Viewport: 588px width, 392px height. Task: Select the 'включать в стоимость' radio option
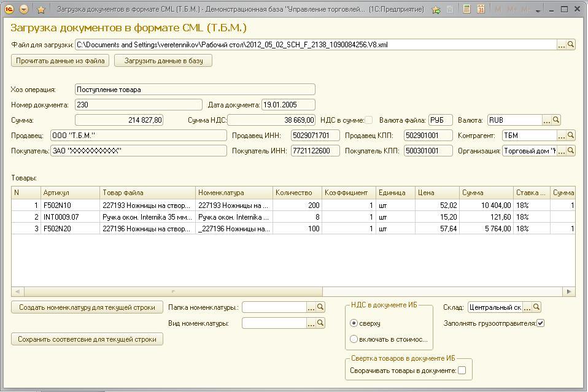tap(354, 339)
